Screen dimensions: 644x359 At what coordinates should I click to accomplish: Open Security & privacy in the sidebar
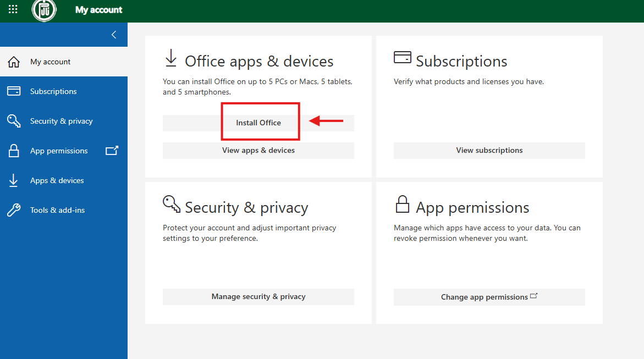[64, 121]
